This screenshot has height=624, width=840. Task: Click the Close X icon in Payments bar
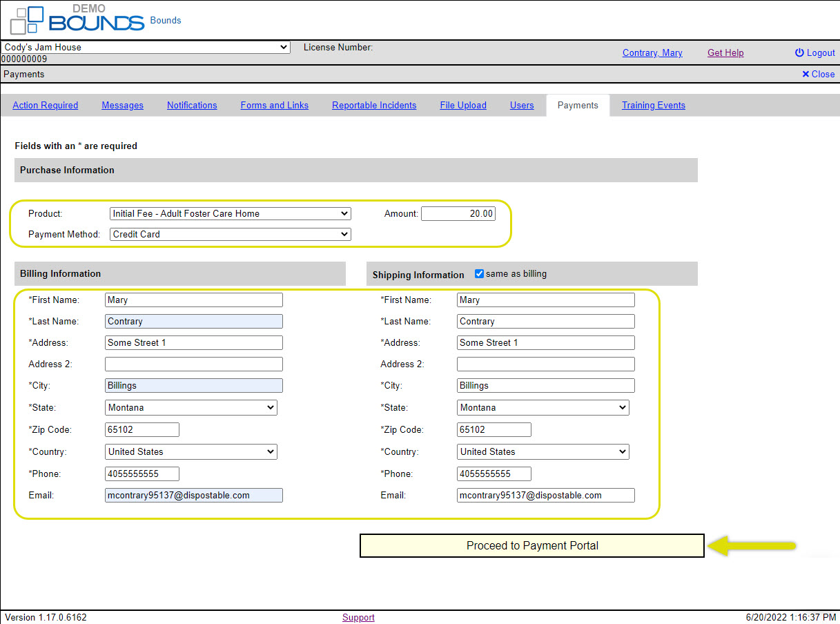pos(805,74)
